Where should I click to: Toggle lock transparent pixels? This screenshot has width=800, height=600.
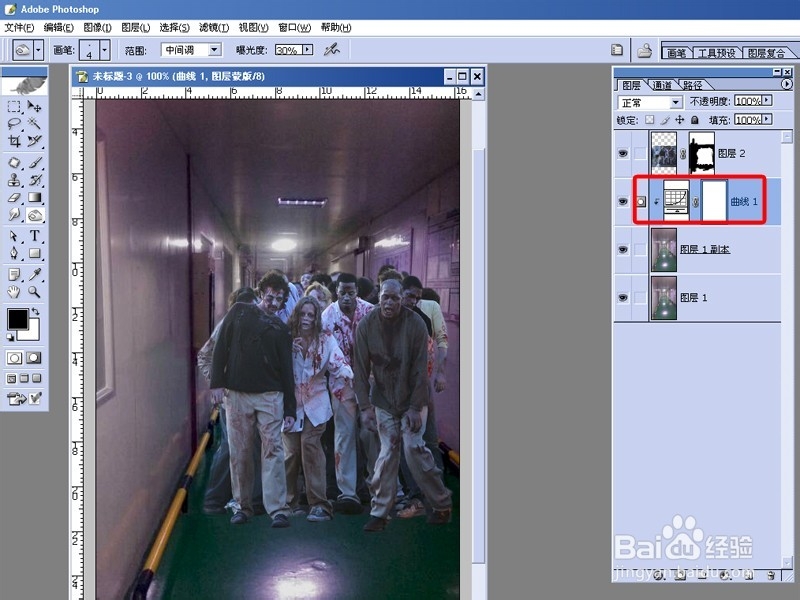coord(649,119)
